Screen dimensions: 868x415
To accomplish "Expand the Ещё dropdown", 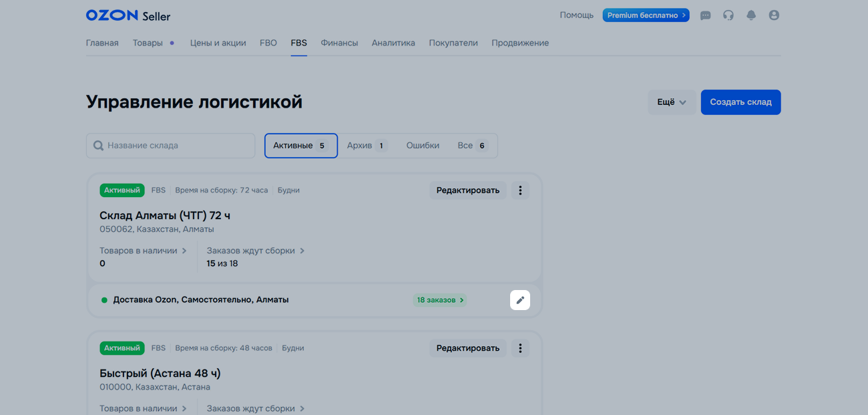I will [671, 102].
